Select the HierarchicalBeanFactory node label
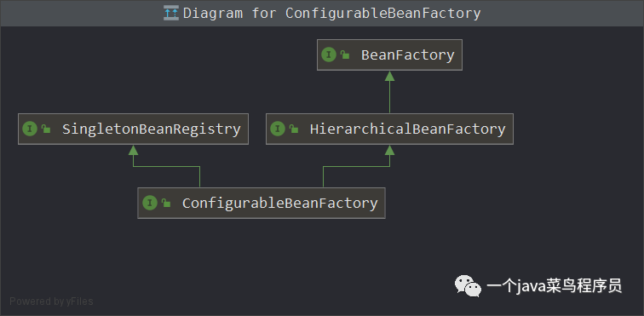Viewport: 644px width, 316px height. click(x=407, y=129)
